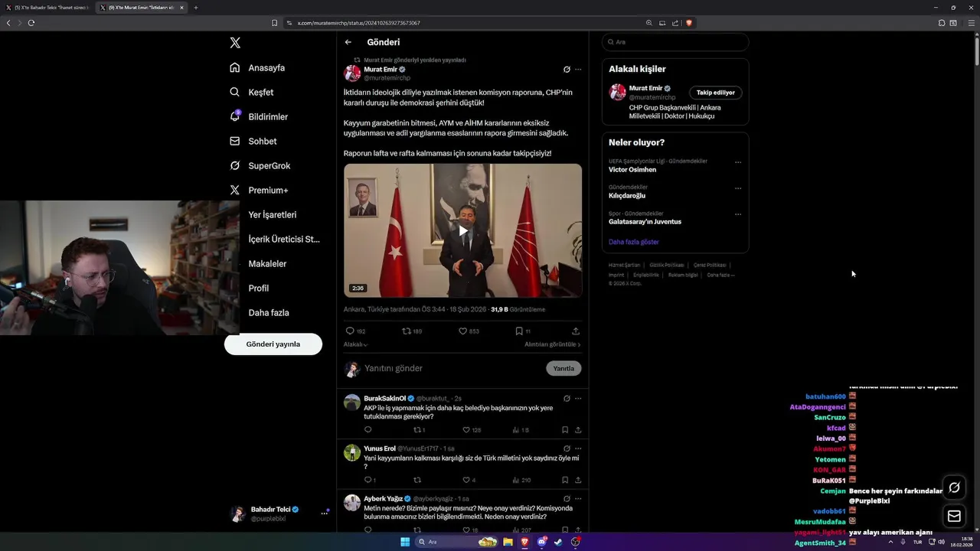Open the Kılıçdaroğlu trending topic
The image size is (980, 551).
(x=627, y=196)
